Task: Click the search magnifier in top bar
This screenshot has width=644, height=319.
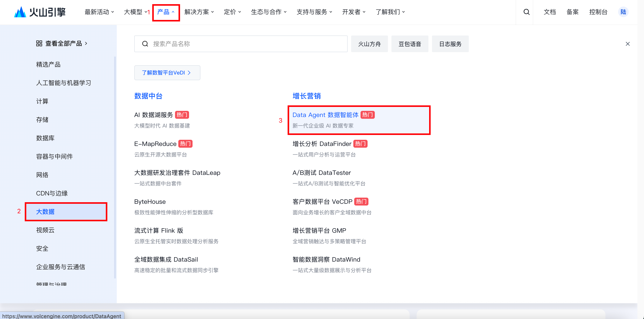Action: point(526,12)
